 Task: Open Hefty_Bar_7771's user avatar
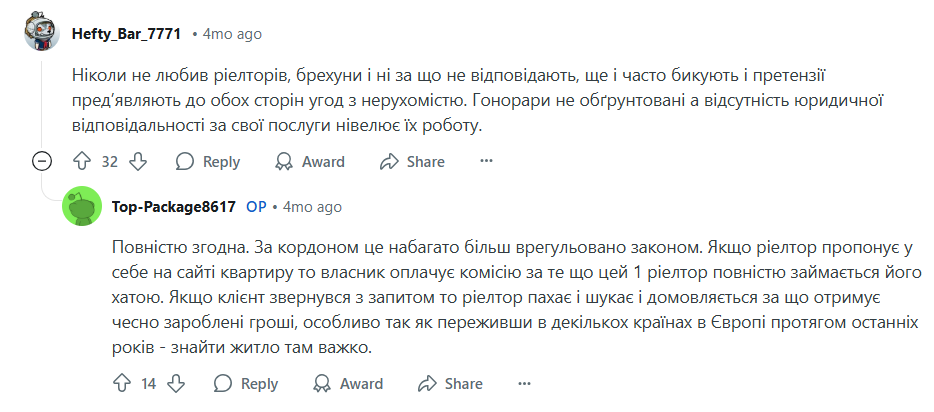click(42, 33)
